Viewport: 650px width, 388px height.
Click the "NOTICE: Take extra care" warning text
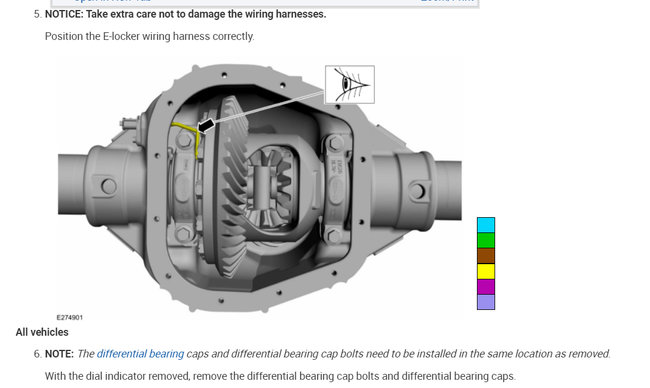coord(185,14)
